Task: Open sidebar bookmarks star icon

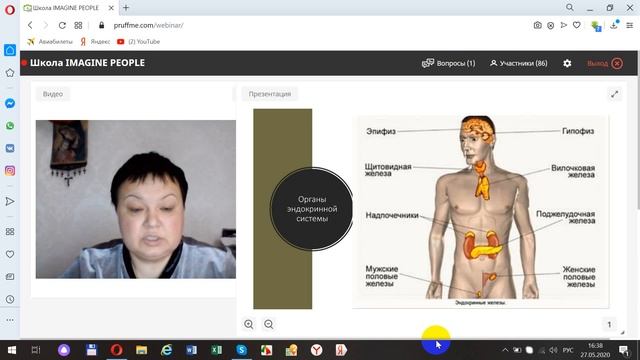Action: tap(10, 73)
